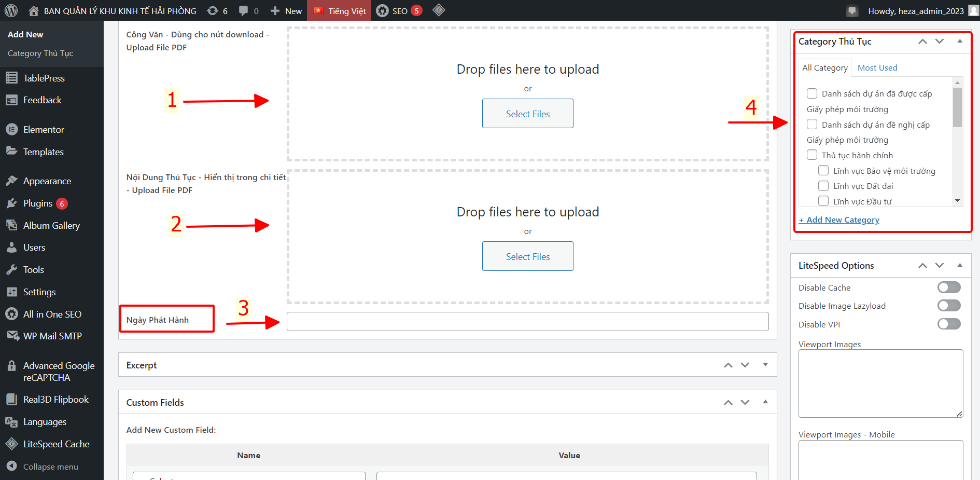Screen dimensions: 980x480
Task: Switch to the Most Used tab
Action: pos(877,67)
